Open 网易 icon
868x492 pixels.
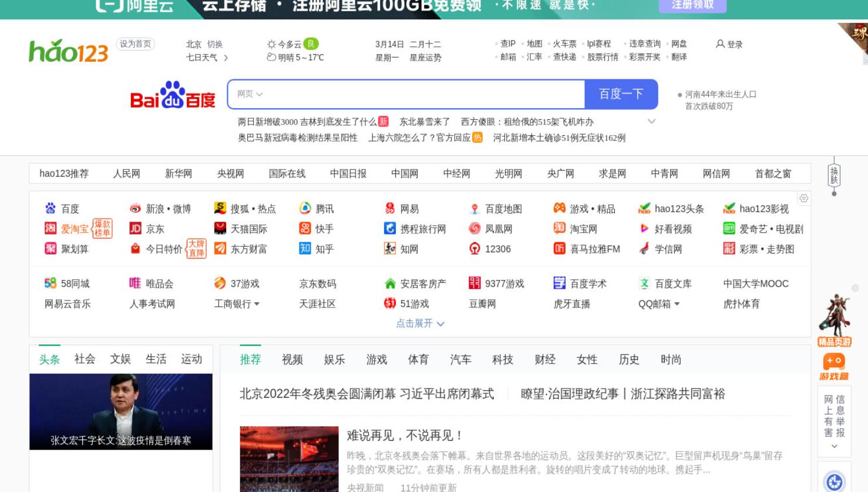390,208
